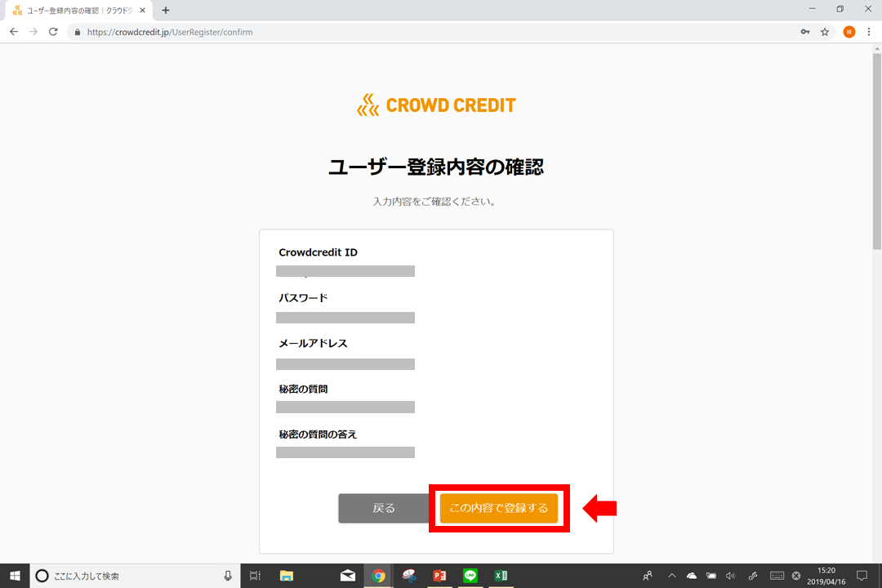Click the browser forward arrow
Viewport: 882px width, 588px height.
pyautogui.click(x=33, y=32)
